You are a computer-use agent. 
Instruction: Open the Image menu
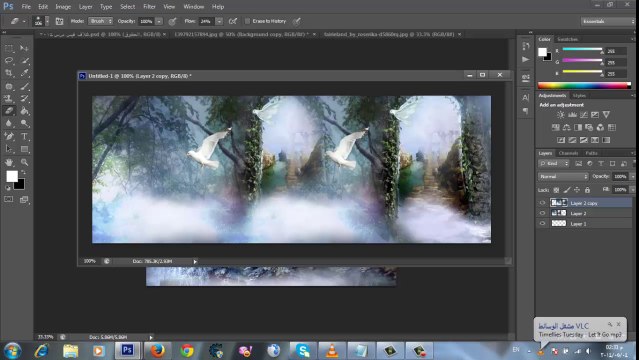[x=63, y=7]
